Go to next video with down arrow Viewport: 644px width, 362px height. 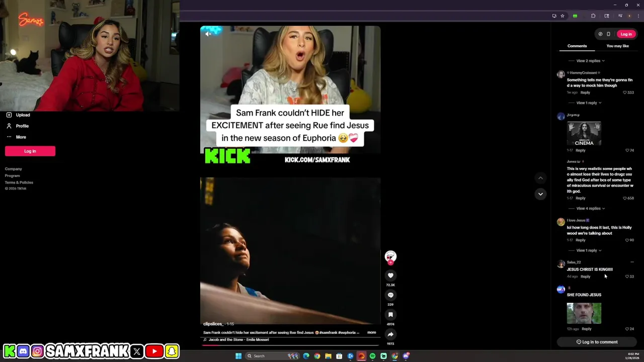click(x=540, y=194)
